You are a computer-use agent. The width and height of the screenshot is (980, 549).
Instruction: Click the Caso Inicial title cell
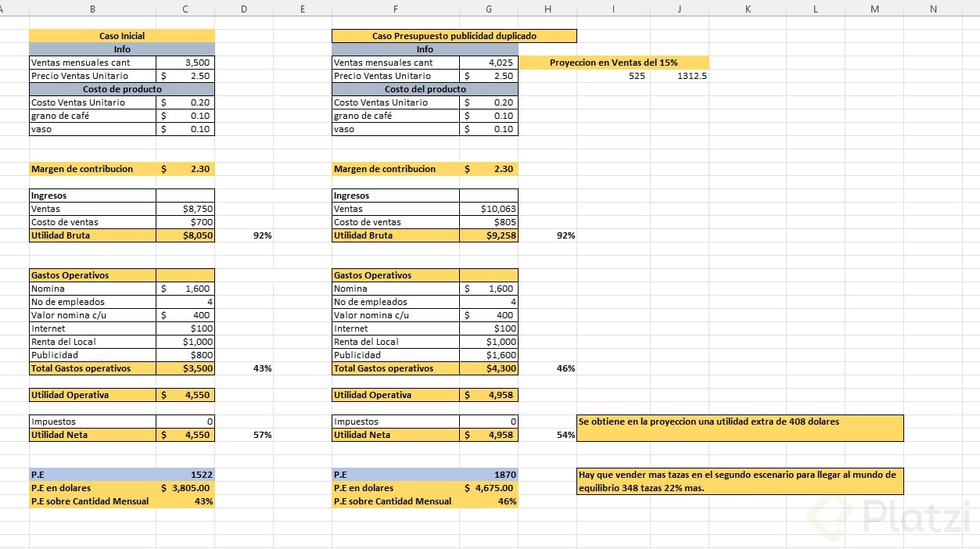(x=122, y=36)
